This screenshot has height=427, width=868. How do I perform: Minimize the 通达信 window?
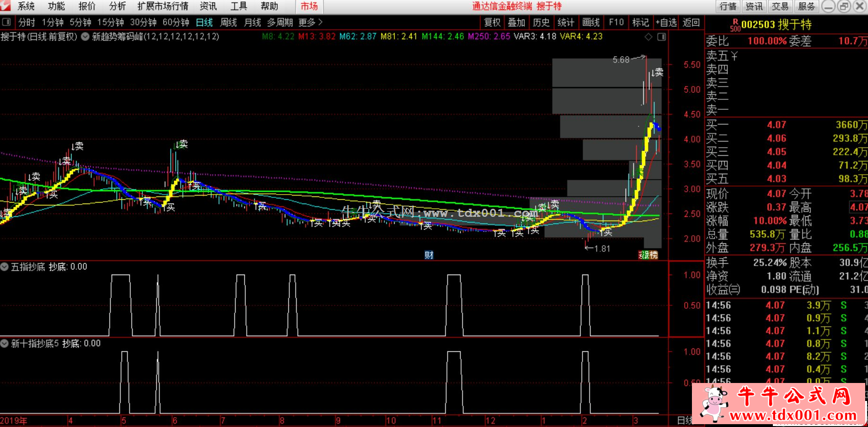(828, 6)
